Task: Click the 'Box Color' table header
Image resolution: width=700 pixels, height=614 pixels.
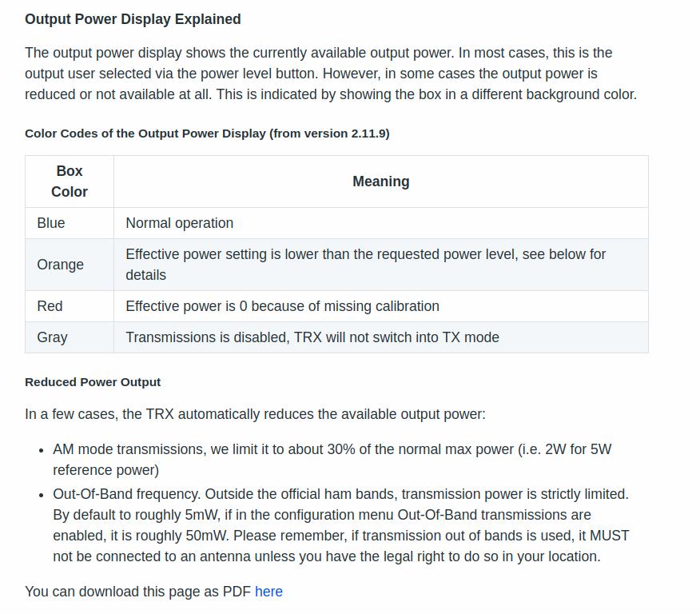Action: [x=70, y=181]
